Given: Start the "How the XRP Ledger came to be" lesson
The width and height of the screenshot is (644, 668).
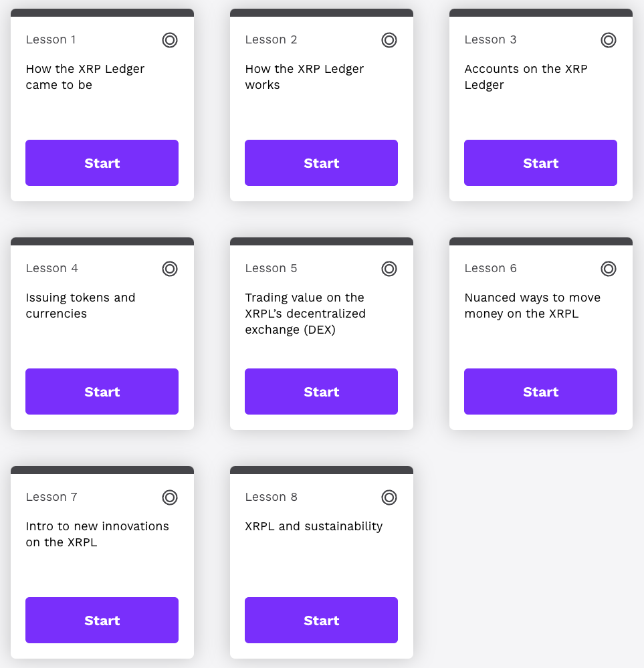Looking at the screenshot, I should 102,162.
